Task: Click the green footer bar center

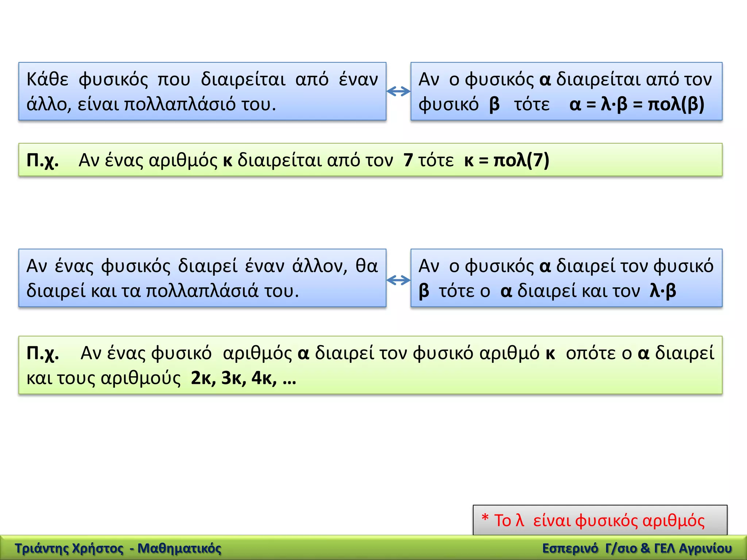Action: point(373,548)
